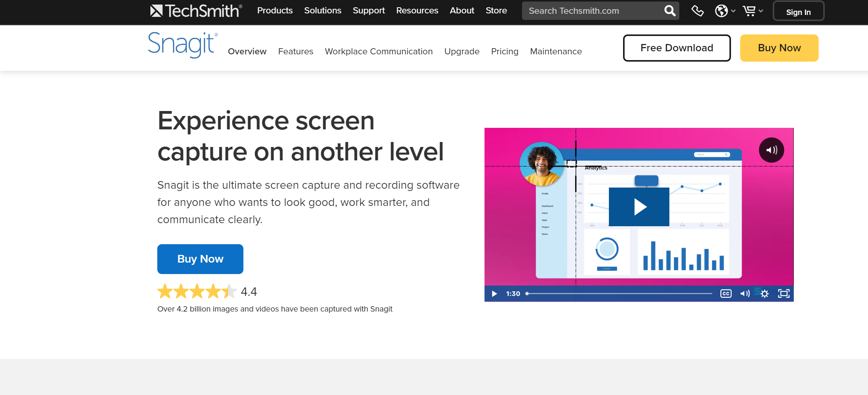The width and height of the screenshot is (868, 395).
Task: Open video settings gear icon
Action: click(765, 294)
